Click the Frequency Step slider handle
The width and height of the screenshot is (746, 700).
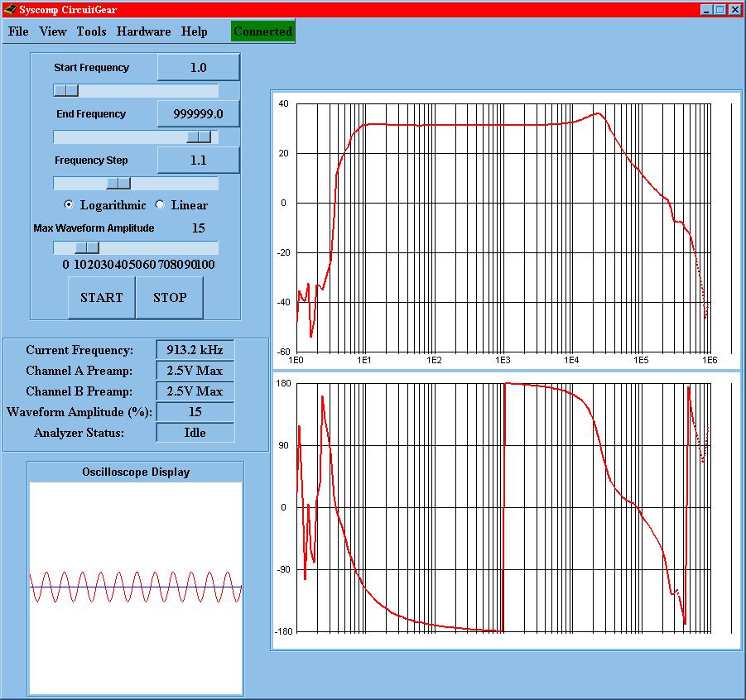coord(118,183)
